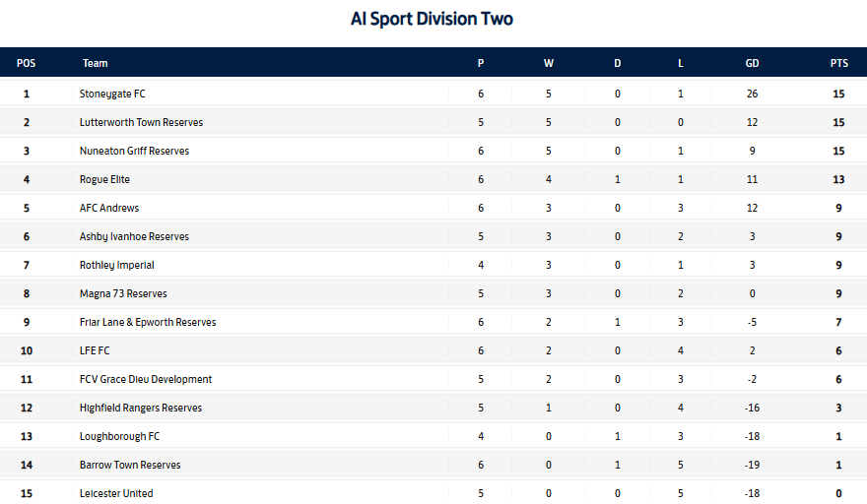Click the AI Sport Division Two heading
The height and width of the screenshot is (504, 867).
pyautogui.click(x=432, y=19)
